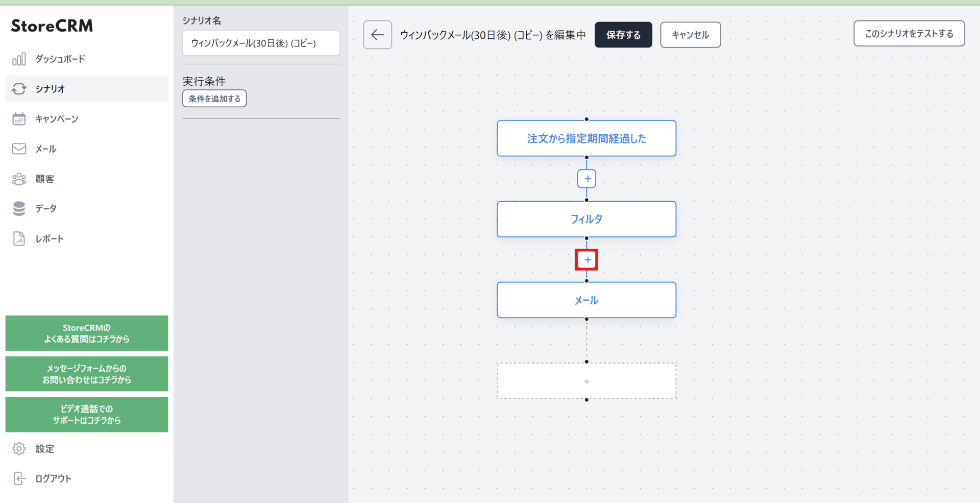Click このシナリオをテストする button
The height and width of the screenshot is (503, 980).
coord(909,34)
